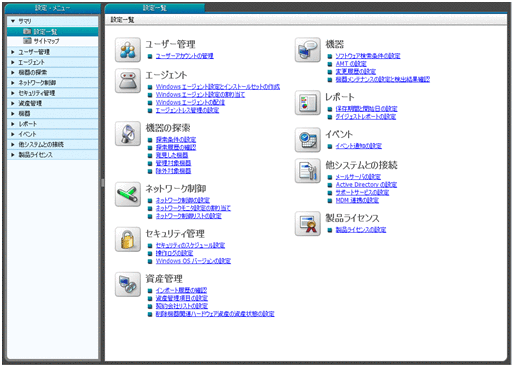Click the イベント calendar clock icon

[x=308, y=140]
